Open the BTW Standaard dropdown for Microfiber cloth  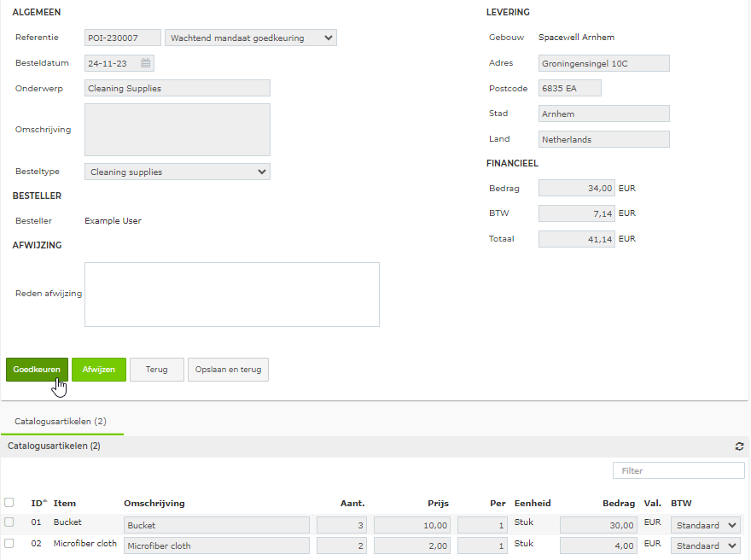click(x=705, y=545)
